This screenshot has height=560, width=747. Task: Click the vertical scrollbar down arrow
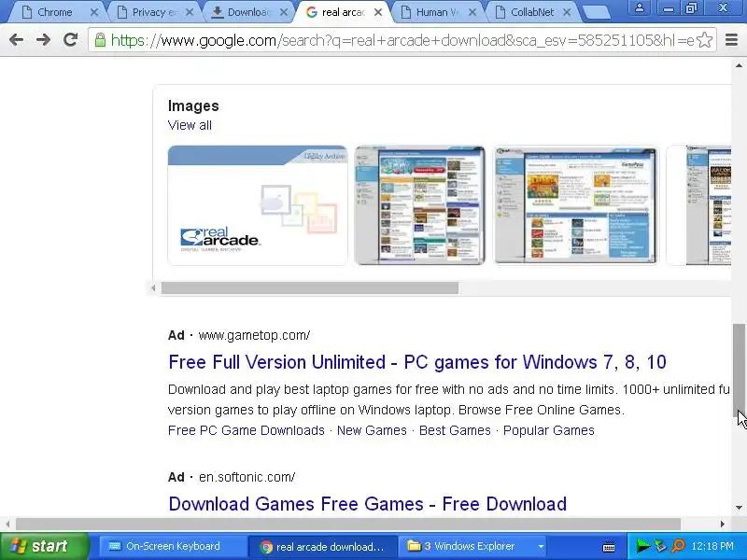(x=739, y=508)
